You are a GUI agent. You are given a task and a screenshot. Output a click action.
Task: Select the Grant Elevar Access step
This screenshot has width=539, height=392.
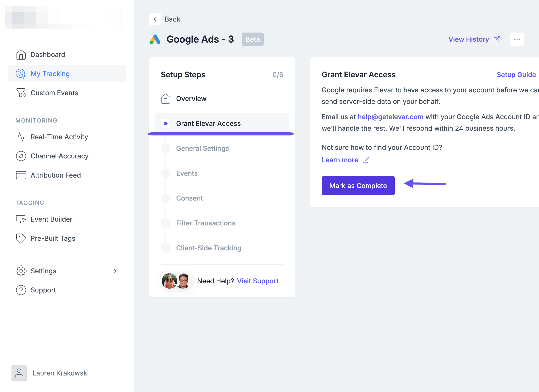222,123
